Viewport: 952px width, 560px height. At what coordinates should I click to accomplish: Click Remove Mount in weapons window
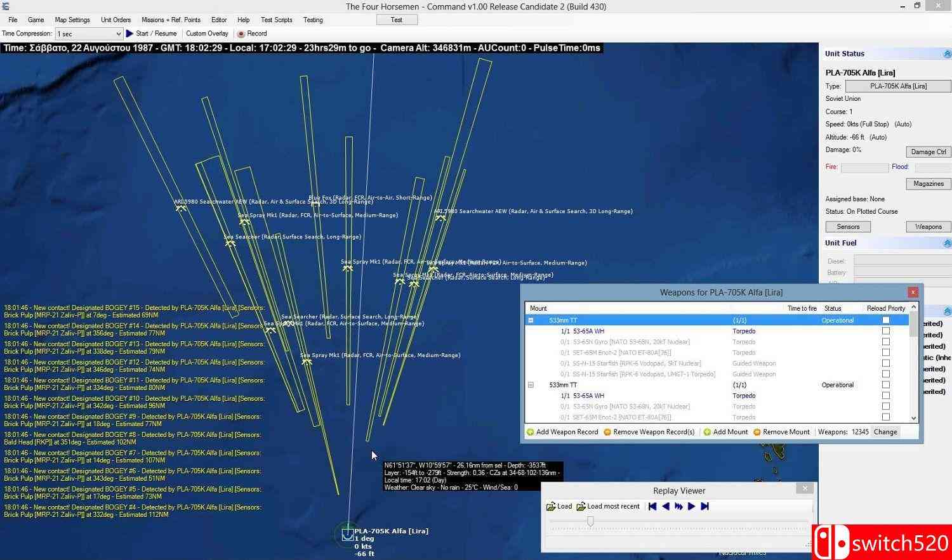(781, 432)
